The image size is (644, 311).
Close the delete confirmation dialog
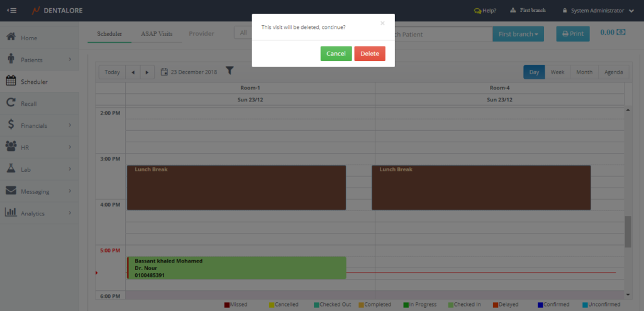tap(382, 23)
